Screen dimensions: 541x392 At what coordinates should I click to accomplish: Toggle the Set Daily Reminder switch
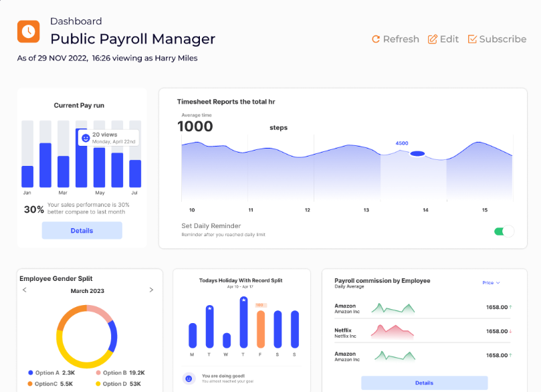[504, 231]
